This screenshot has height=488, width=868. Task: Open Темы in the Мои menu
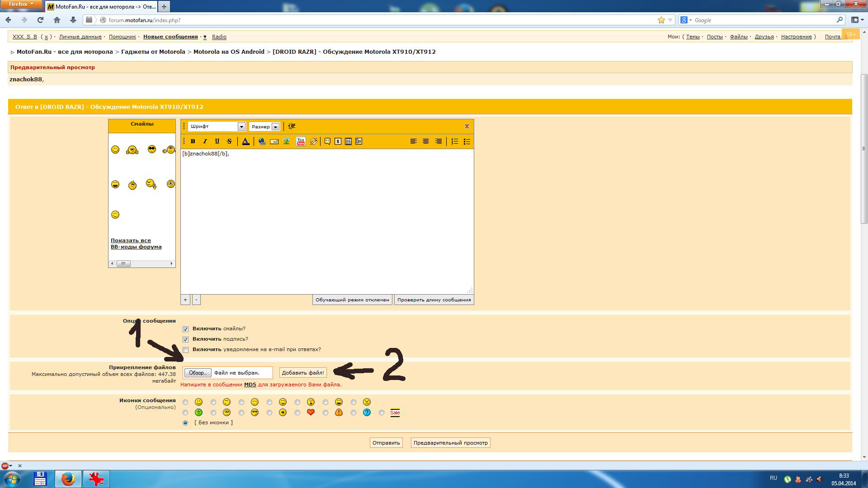[693, 37]
